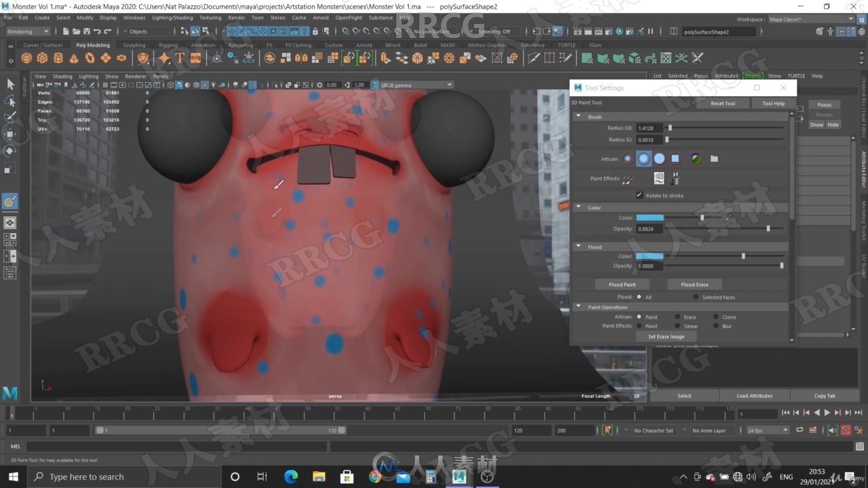Switch to the Sculpting shelf tab
This screenshot has width=868, height=488.
tap(134, 45)
